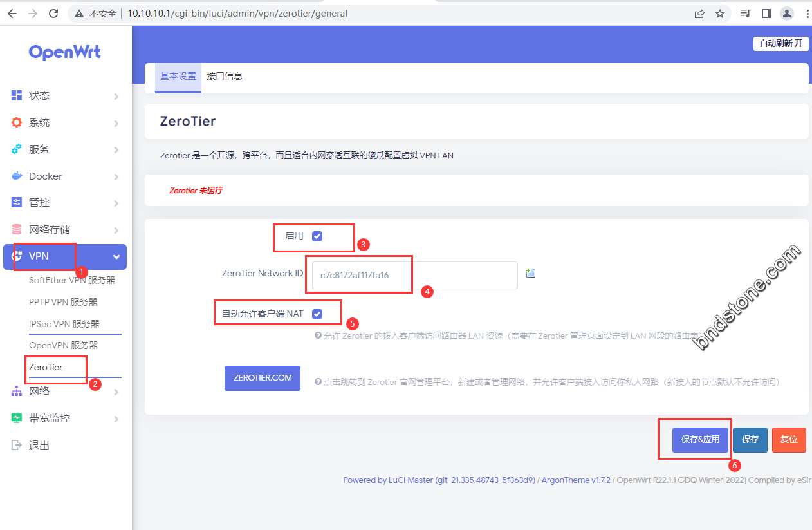This screenshot has height=530, width=812.
Task: Click the browser back arrow
Action: coord(12,14)
